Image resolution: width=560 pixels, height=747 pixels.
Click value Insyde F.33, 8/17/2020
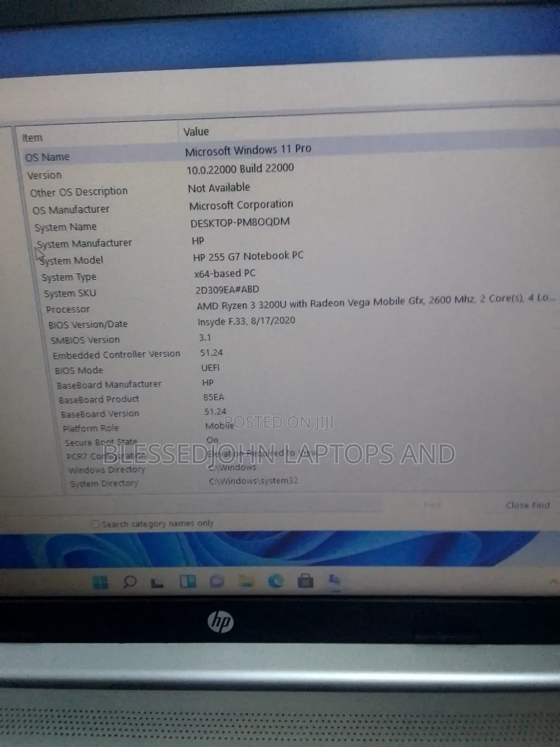[x=246, y=321]
